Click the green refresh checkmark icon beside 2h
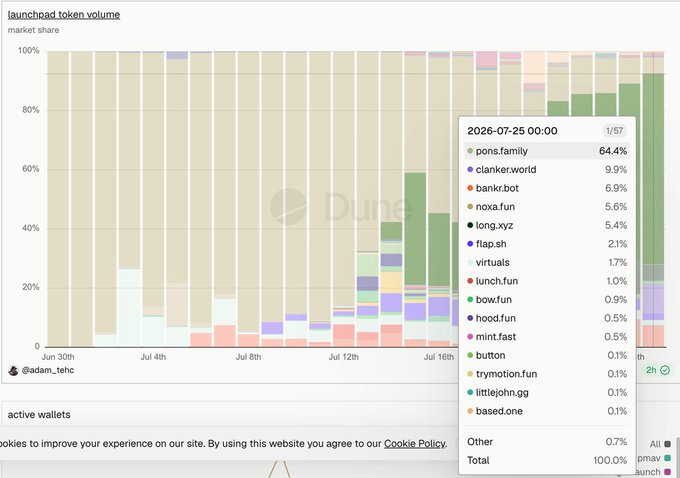This screenshot has width=680, height=478. [665, 370]
